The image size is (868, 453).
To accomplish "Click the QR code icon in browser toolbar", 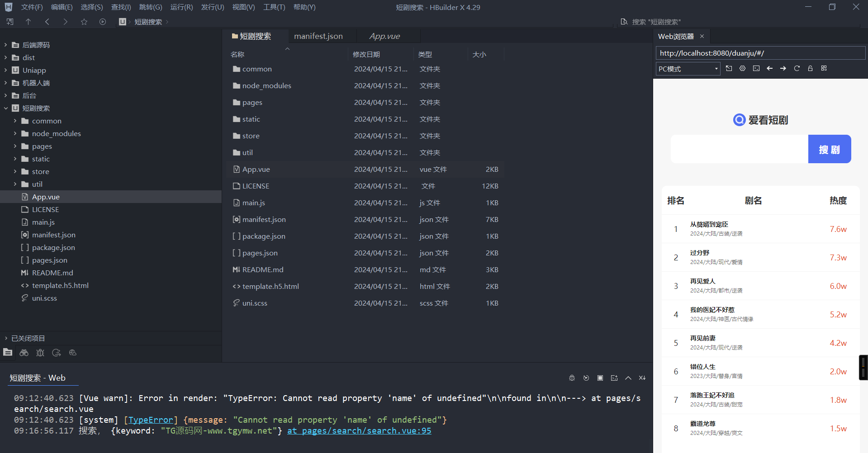I will point(824,68).
